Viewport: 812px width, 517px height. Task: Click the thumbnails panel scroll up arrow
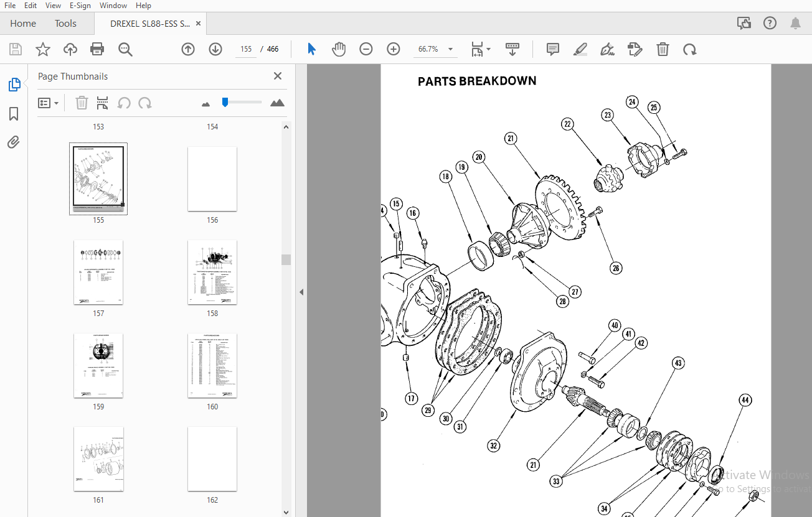(286, 127)
